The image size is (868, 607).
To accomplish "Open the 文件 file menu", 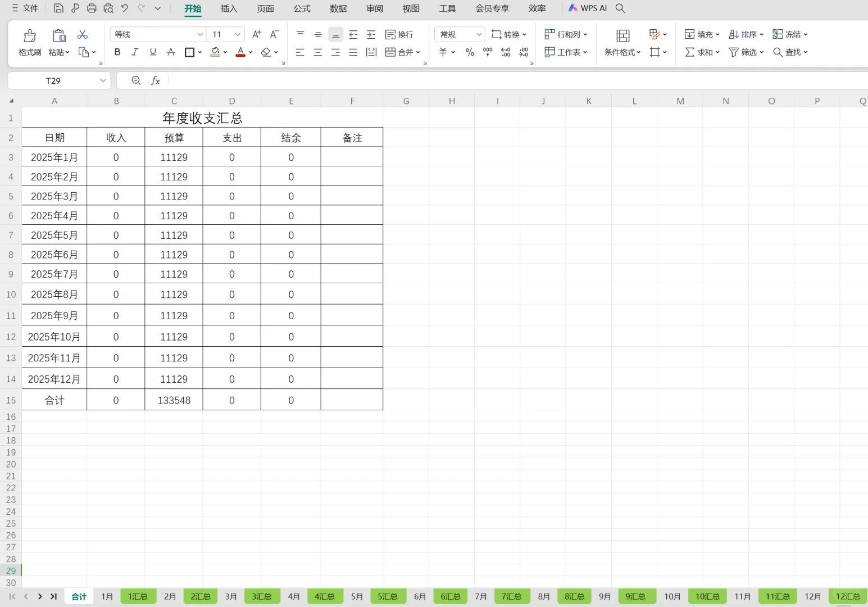I will pyautogui.click(x=25, y=8).
